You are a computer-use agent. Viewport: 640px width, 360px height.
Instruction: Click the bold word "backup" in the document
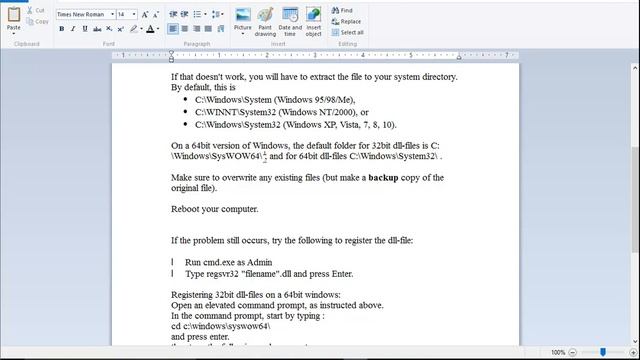pyautogui.click(x=383, y=178)
